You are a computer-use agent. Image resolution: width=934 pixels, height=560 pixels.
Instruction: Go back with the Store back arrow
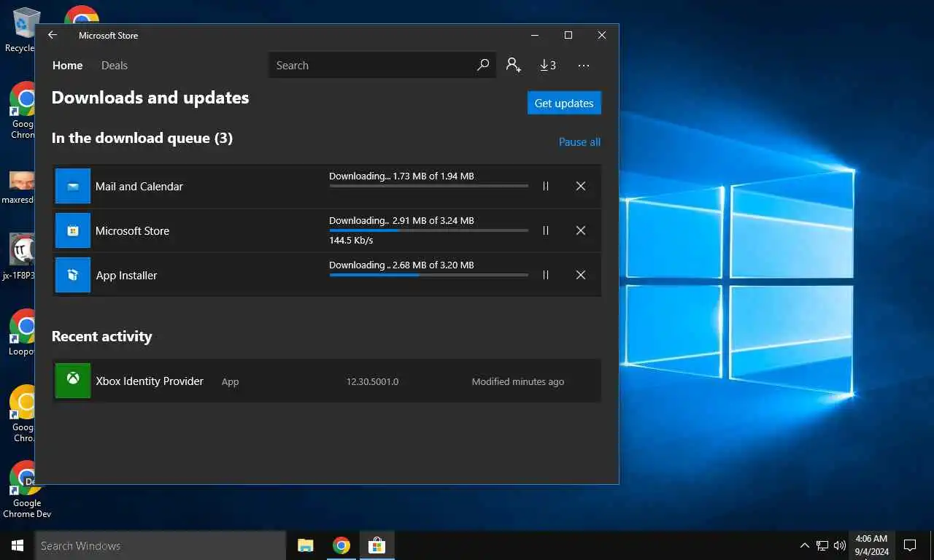(x=52, y=35)
